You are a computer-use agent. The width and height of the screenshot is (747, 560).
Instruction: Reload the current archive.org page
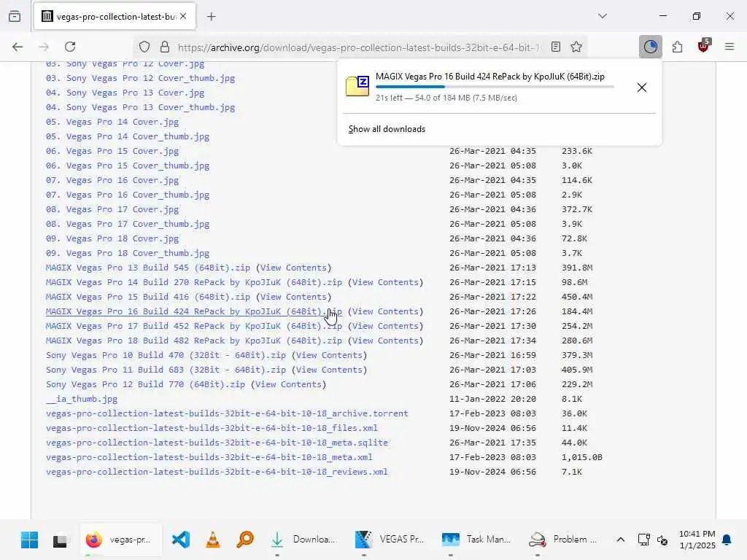pos(70,47)
